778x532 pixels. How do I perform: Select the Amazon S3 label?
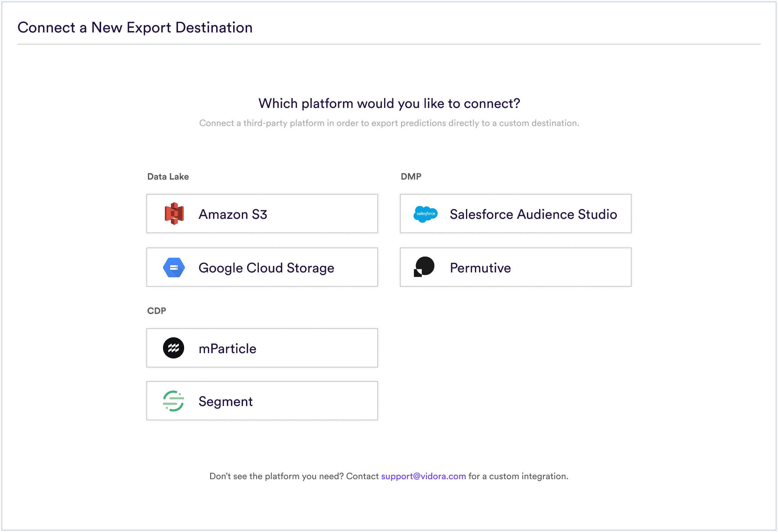tap(233, 214)
